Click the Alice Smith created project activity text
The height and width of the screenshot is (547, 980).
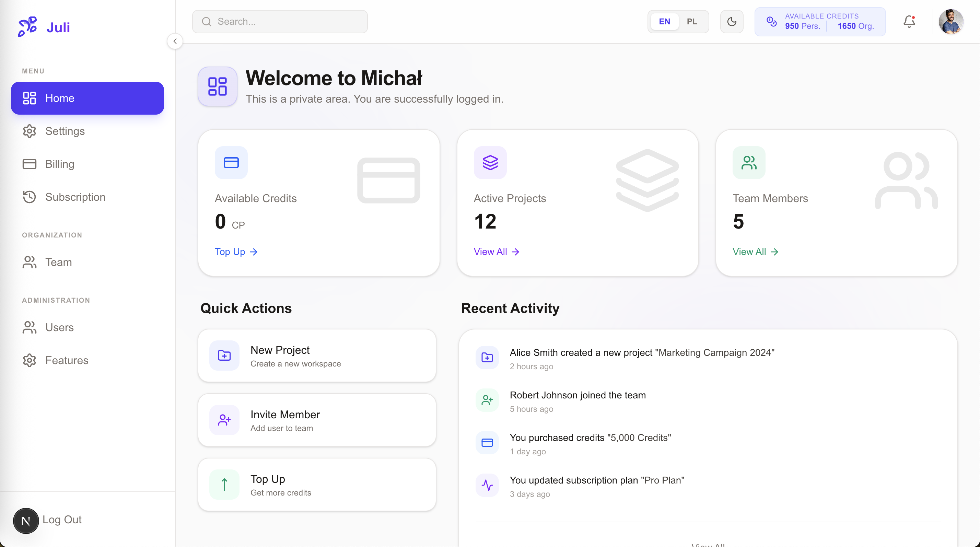642,353
